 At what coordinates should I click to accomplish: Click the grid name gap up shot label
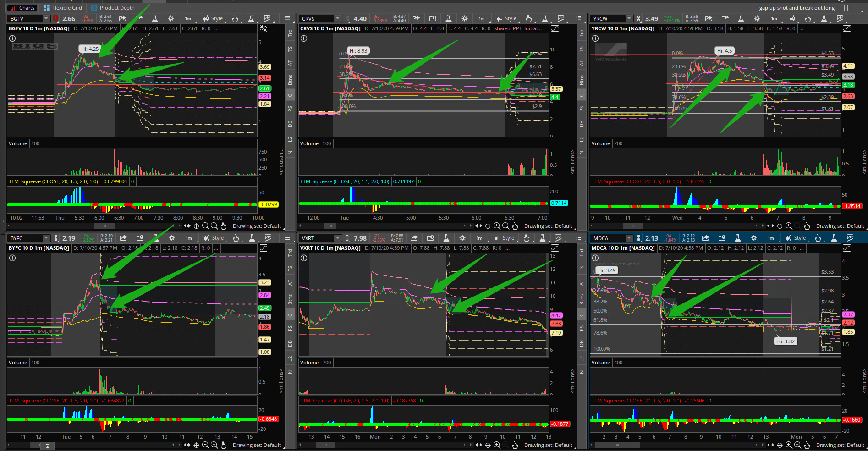click(x=797, y=8)
